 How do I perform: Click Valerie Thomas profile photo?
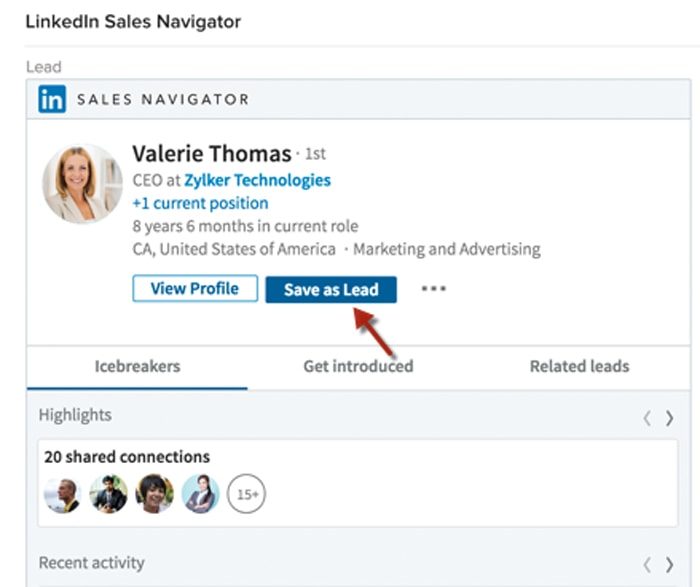tap(82, 183)
